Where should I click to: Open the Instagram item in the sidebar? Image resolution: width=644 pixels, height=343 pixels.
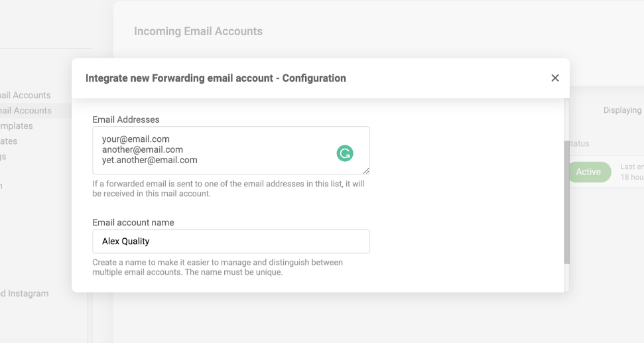pos(25,293)
